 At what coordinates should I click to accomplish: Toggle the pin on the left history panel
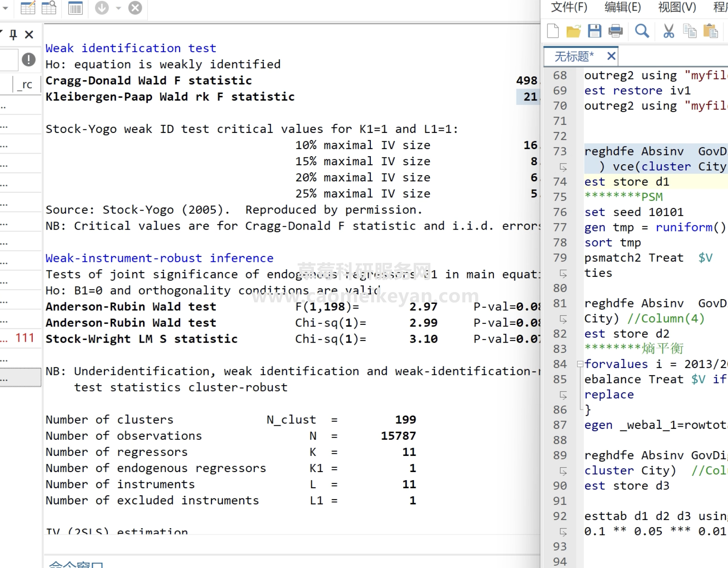[14, 34]
